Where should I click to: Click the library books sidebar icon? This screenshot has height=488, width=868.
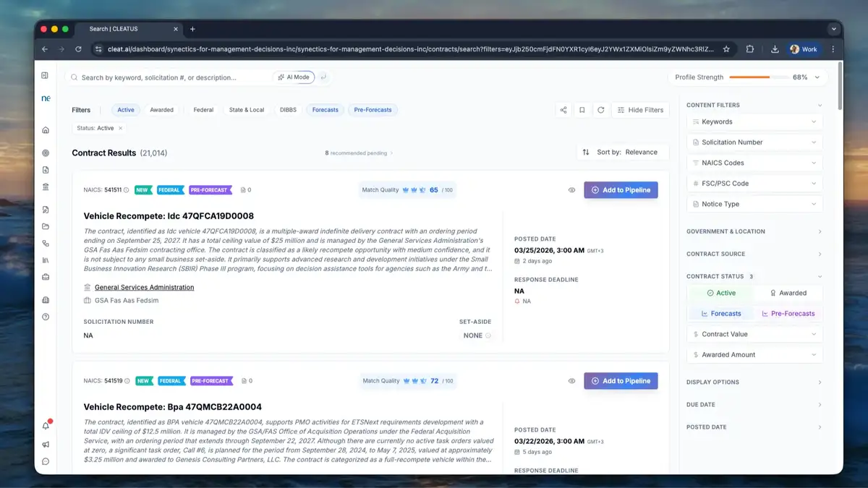46,260
